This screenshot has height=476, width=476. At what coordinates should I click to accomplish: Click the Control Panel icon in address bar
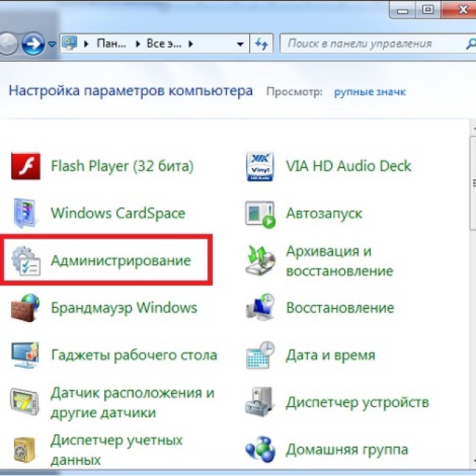click(69, 43)
